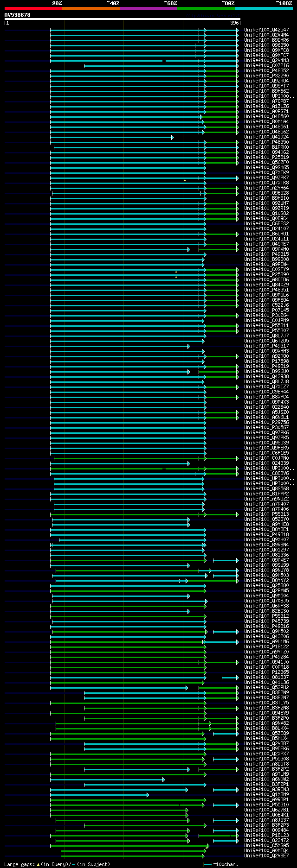Click UniRef100_C9EH44 entry
Viewport: 297px width, 868px height.
click(266, 392)
